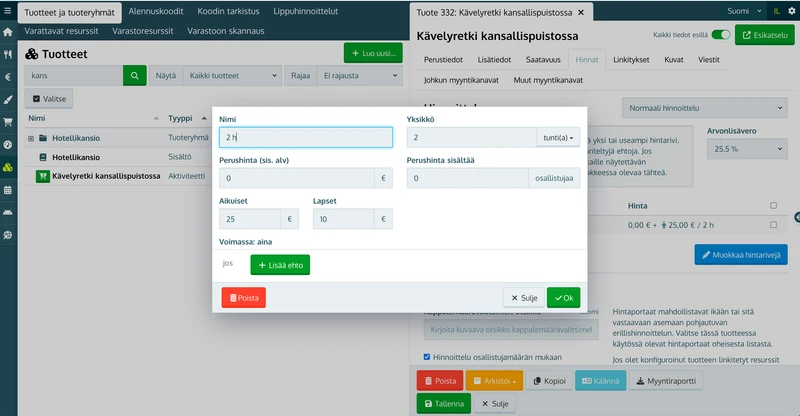Confirm dialog with Ok button
Viewport: 800px width, 416px height.
tap(563, 298)
